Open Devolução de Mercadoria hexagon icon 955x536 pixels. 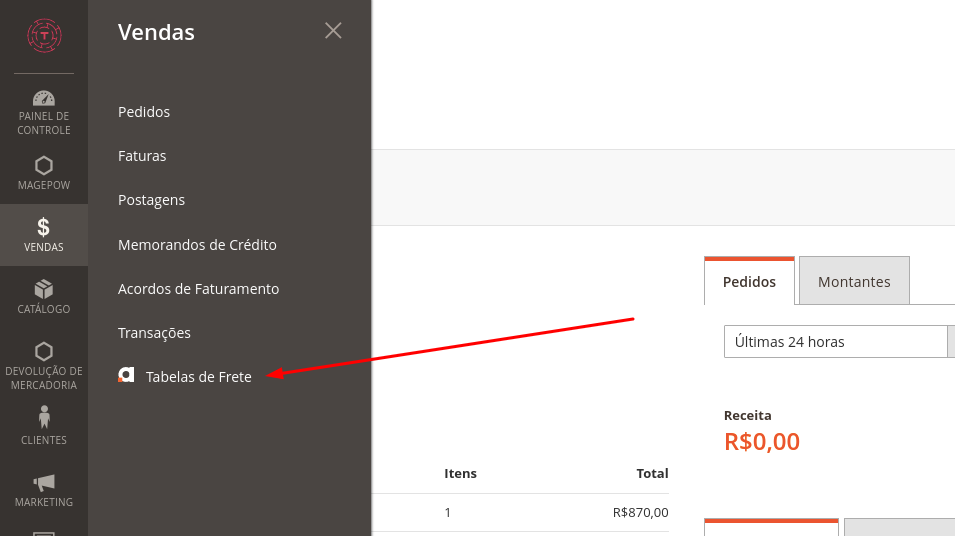(x=44, y=351)
